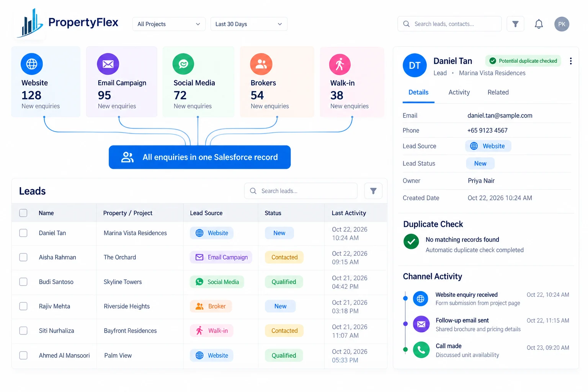
Task: Click the Brokers people icon
Action: (x=261, y=64)
